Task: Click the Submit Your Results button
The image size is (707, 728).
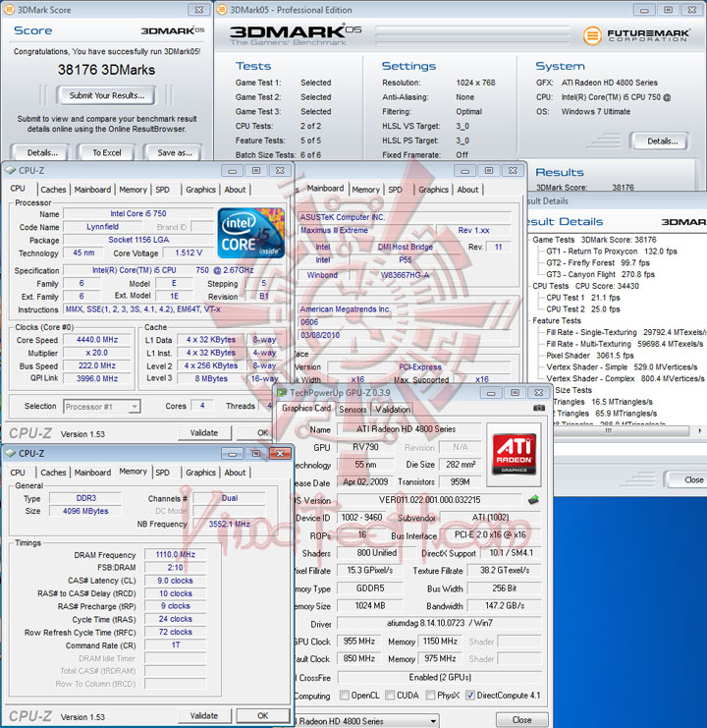Action: (107, 95)
